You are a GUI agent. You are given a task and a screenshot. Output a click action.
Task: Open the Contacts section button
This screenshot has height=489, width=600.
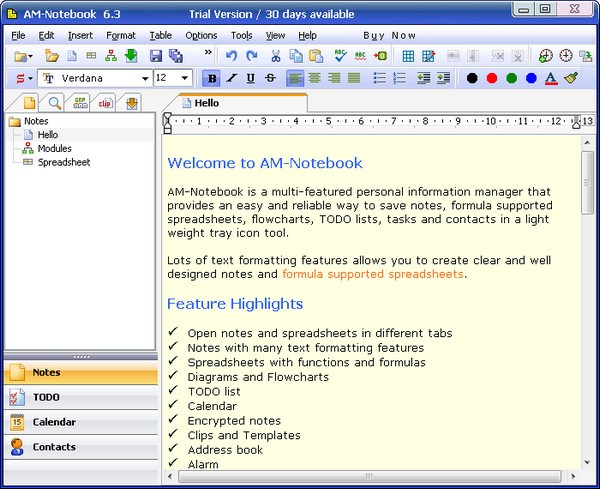coord(81,447)
